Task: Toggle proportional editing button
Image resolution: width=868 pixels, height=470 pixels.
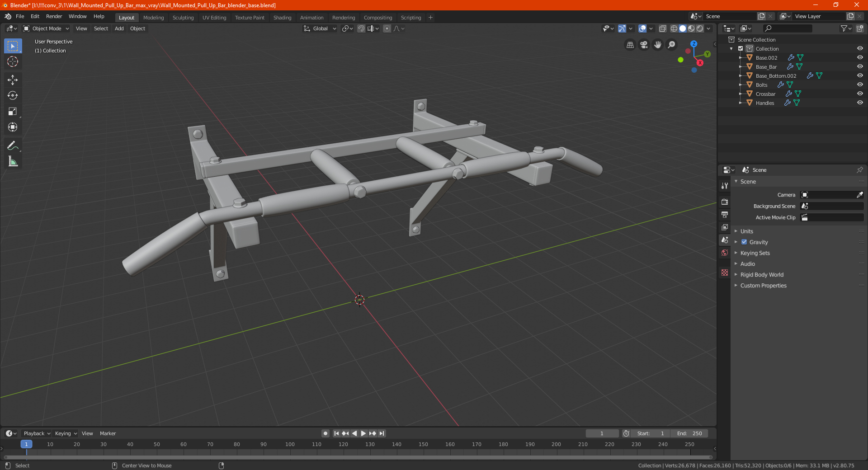Action: click(387, 28)
